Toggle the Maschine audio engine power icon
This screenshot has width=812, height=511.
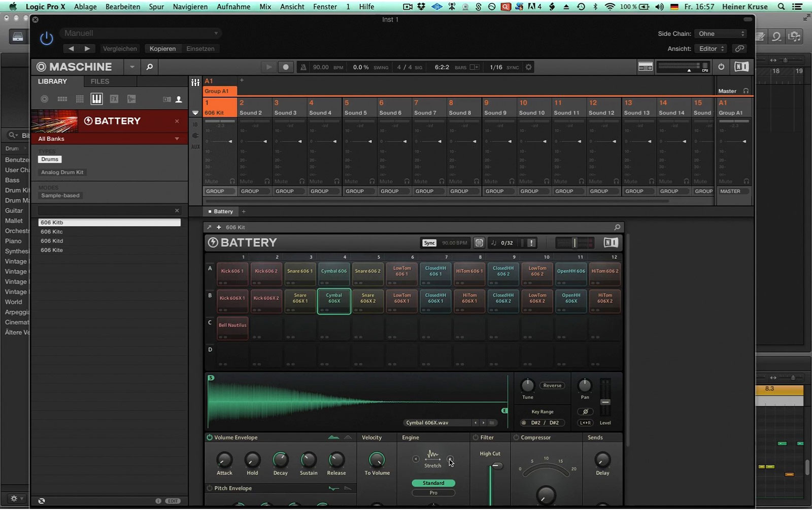[721, 67]
